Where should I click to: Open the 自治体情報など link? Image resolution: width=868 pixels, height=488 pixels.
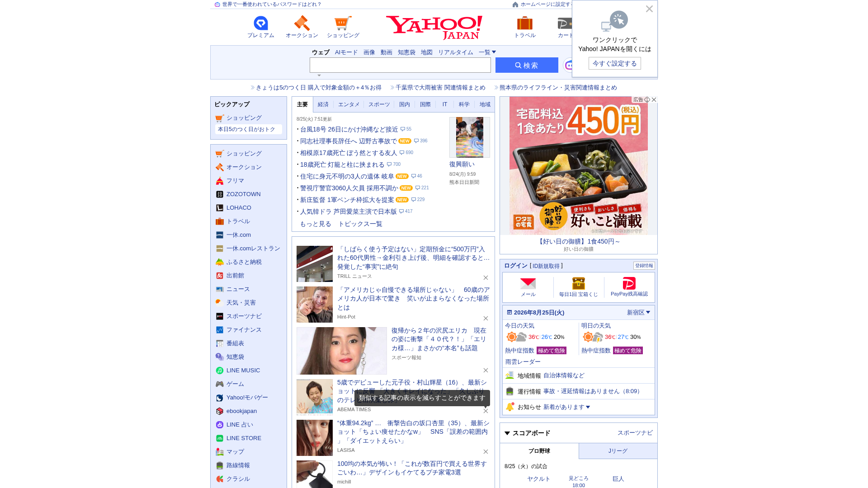[564, 375]
